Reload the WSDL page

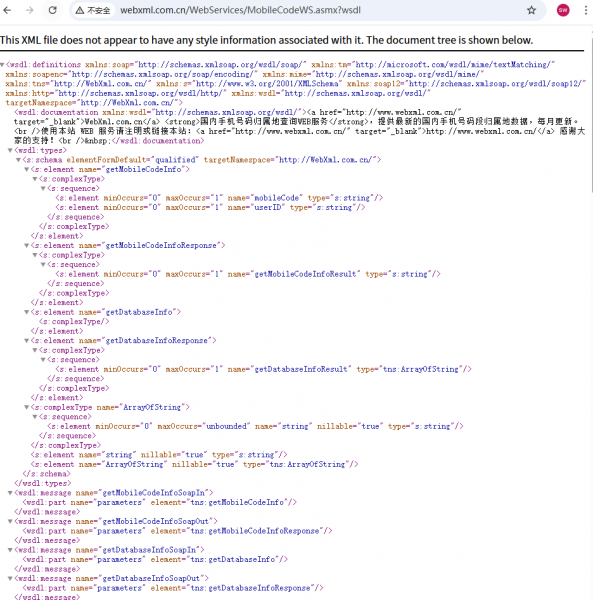[x=52, y=10]
